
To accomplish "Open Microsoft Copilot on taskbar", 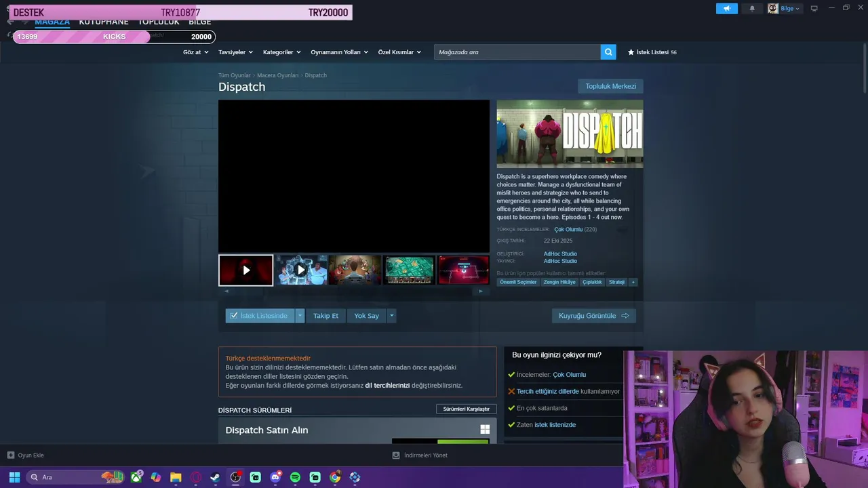I will coord(156,477).
